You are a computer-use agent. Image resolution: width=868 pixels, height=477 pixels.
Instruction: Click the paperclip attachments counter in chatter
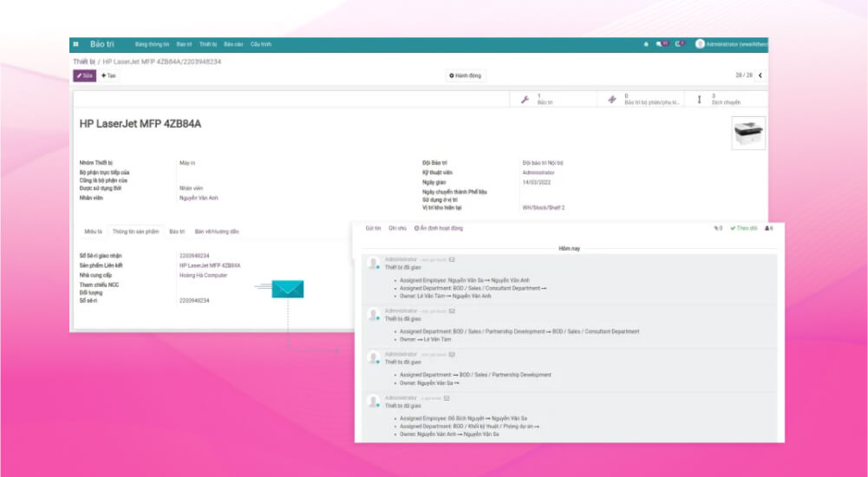[x=718, y=228]
